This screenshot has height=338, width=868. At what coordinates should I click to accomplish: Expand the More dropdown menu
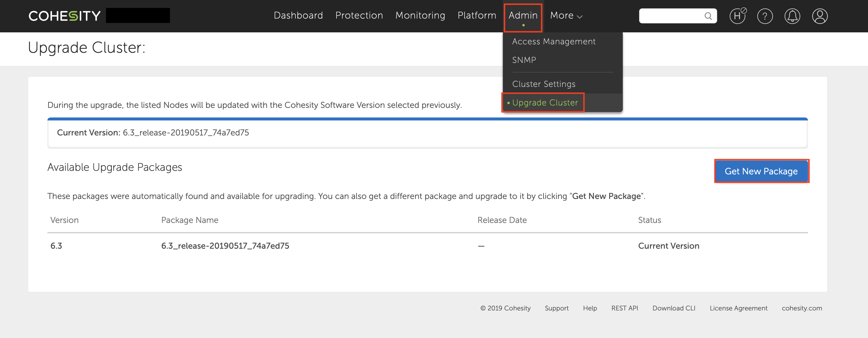tap(566, 16)
